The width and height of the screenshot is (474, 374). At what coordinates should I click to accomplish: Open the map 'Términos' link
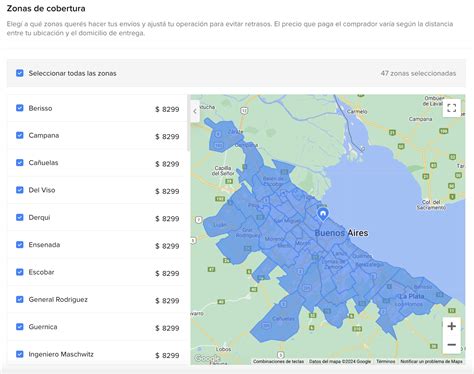tap(386, 361)
